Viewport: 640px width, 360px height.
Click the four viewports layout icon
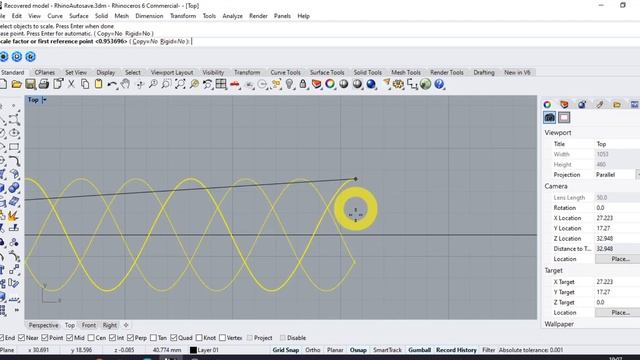221,84
